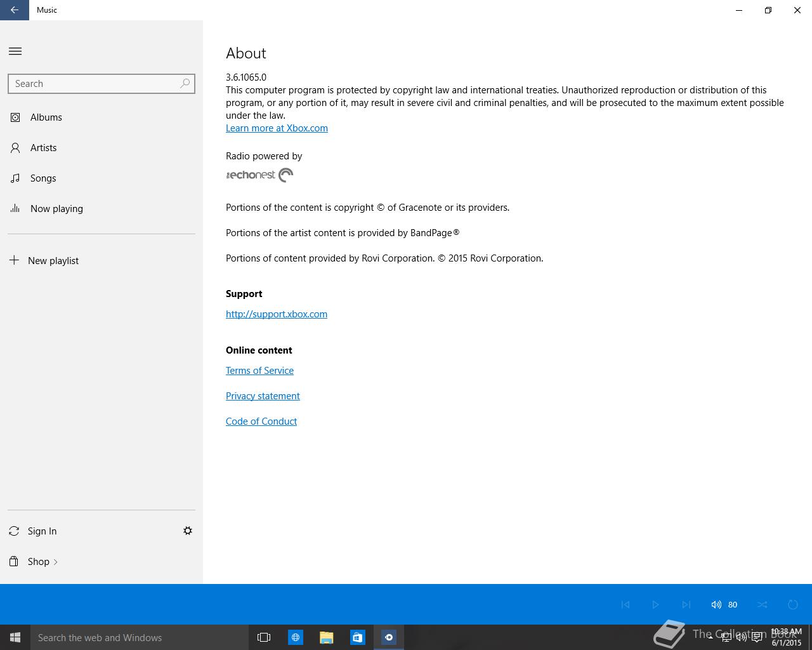Open the Artists section
Screen dimensions: 812x650
click(x=101, y=148)
